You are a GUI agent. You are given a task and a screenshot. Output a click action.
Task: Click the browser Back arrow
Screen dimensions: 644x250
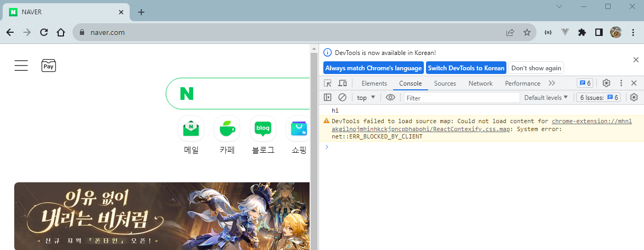(10, 32)
